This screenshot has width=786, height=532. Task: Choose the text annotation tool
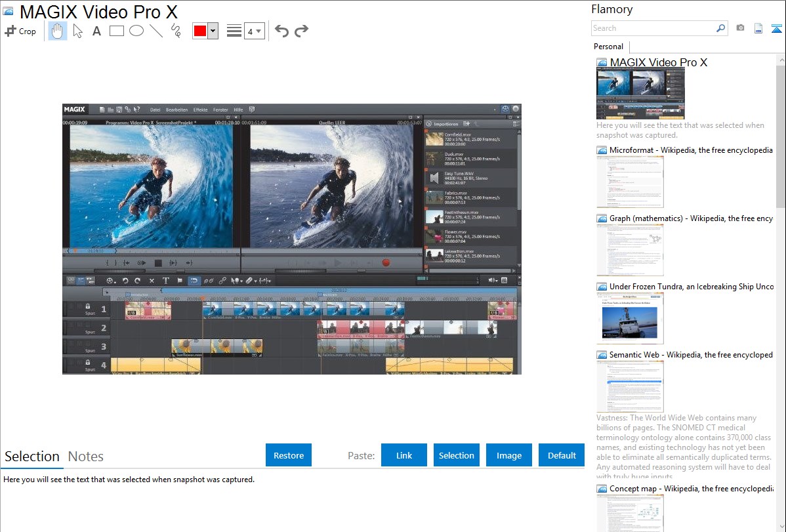coord(96,31)
